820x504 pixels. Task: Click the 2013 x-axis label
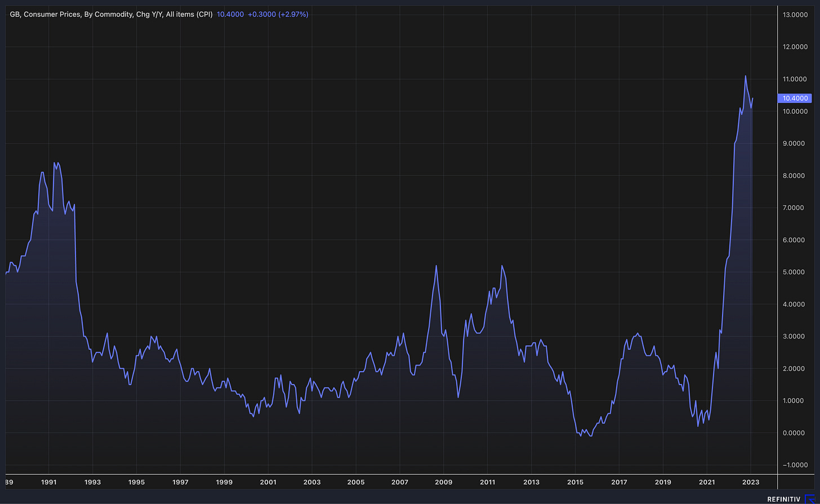pyautogui.click(x=532, y=482)
